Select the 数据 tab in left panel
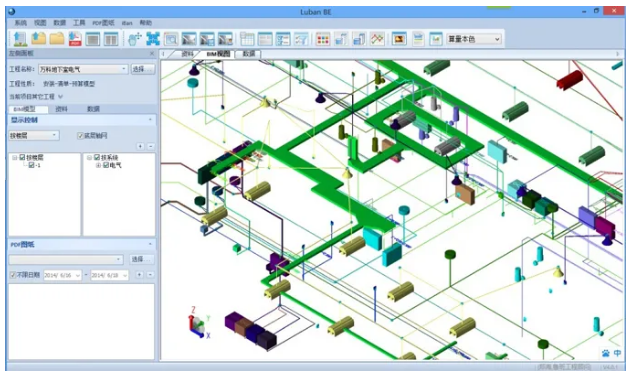Screen dimensions: 631x374 coord(94,109)
